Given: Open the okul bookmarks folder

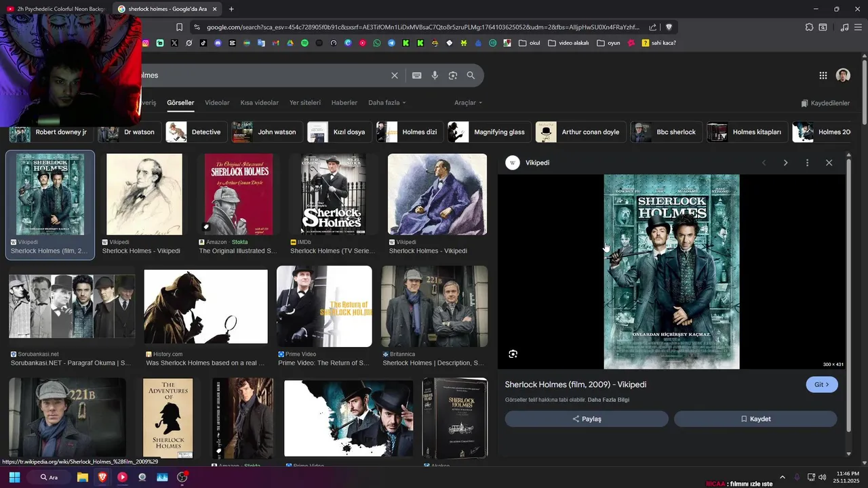Looking at the screenshot, I should click(x=530, y=43).
